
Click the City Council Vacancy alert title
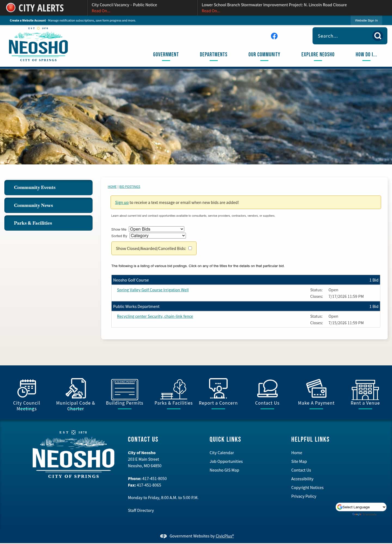[x=124, y=5]
